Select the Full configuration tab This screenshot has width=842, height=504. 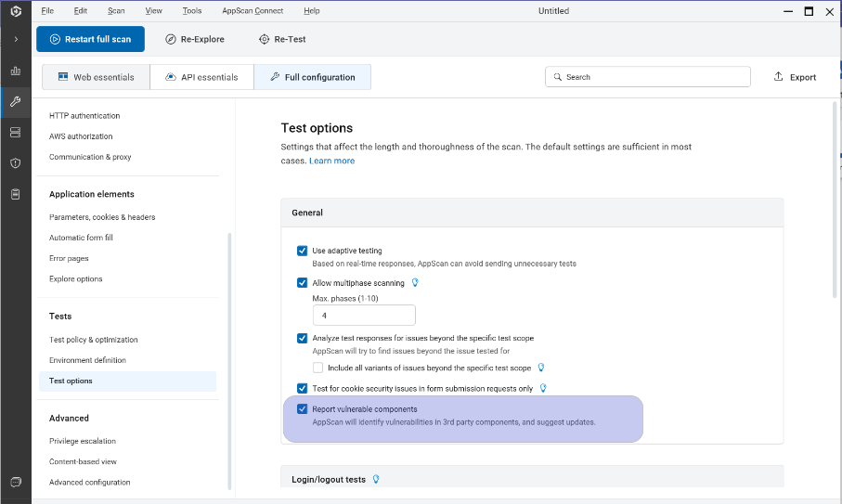pos(313,77)
